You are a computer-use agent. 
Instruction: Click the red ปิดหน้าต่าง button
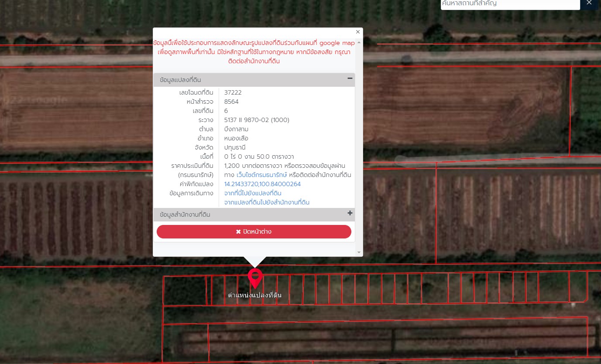(x=254, y=231)
